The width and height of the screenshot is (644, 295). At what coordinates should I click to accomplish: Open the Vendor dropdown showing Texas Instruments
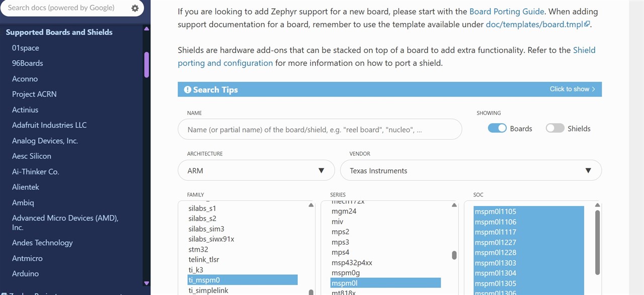tap(471, 170)
